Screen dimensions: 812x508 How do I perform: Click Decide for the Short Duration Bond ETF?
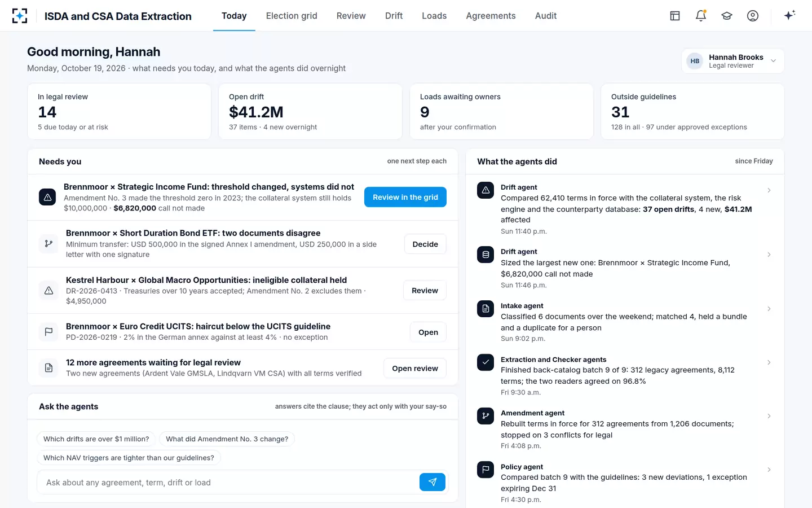pos(425,244)
